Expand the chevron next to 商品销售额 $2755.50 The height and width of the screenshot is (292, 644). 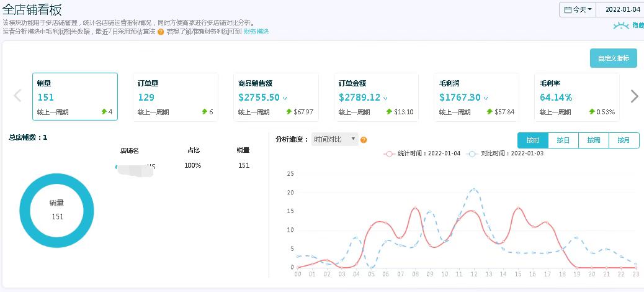[x=285, y=98]
